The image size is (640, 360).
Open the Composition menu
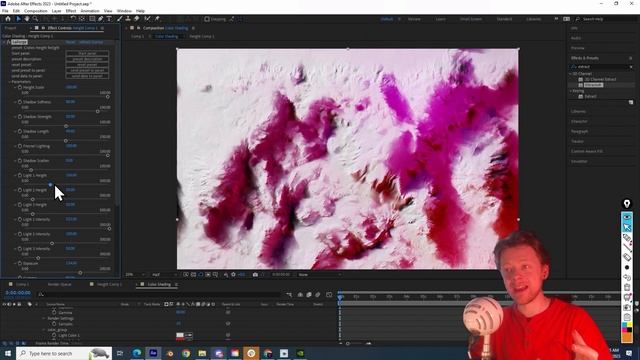(x=36, y=11)
